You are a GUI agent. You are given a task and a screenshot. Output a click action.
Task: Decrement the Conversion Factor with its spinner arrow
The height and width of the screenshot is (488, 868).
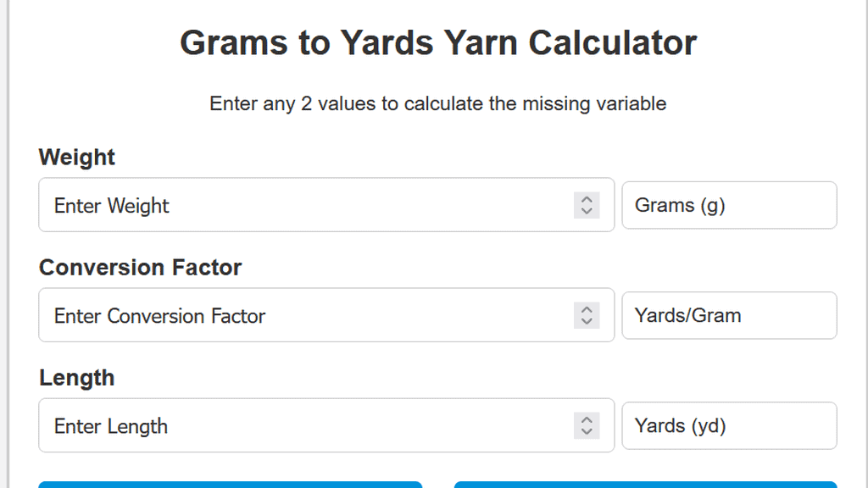pyautogui.click(x=587, y=321)
